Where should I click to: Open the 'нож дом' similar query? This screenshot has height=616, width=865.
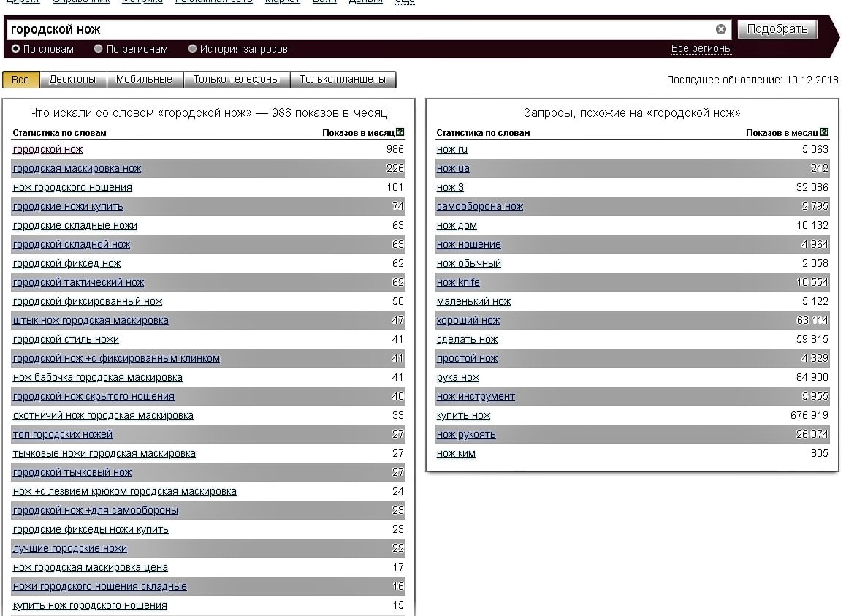(457, 225)
